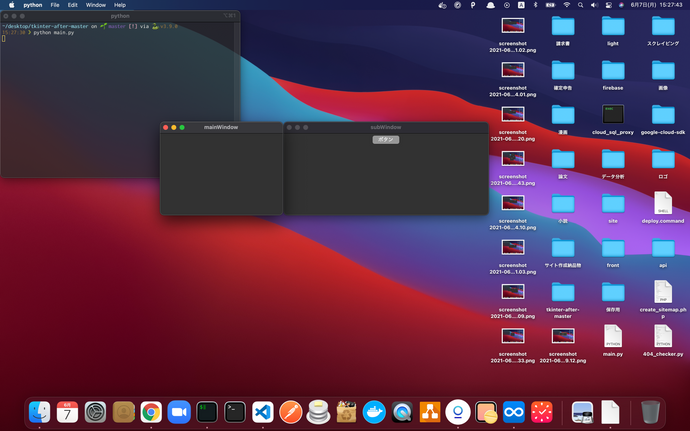Open Spotlight search in menu bar
Screen dimensions: 690x431
(x=580, y=5)
